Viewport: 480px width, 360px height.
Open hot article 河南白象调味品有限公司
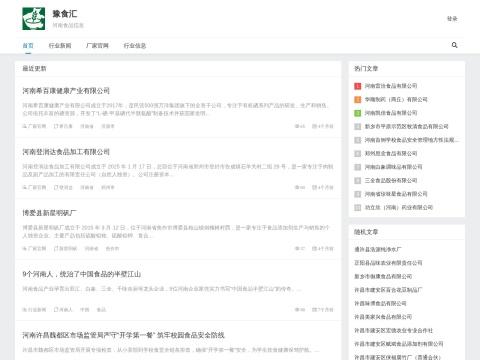[x=393, y=167]
